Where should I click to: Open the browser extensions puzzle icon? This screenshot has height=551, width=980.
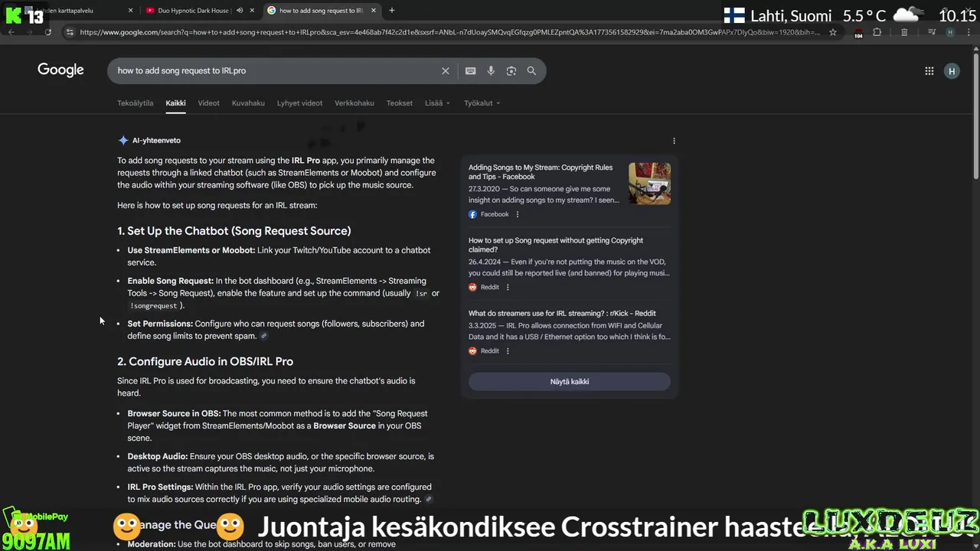877,32
